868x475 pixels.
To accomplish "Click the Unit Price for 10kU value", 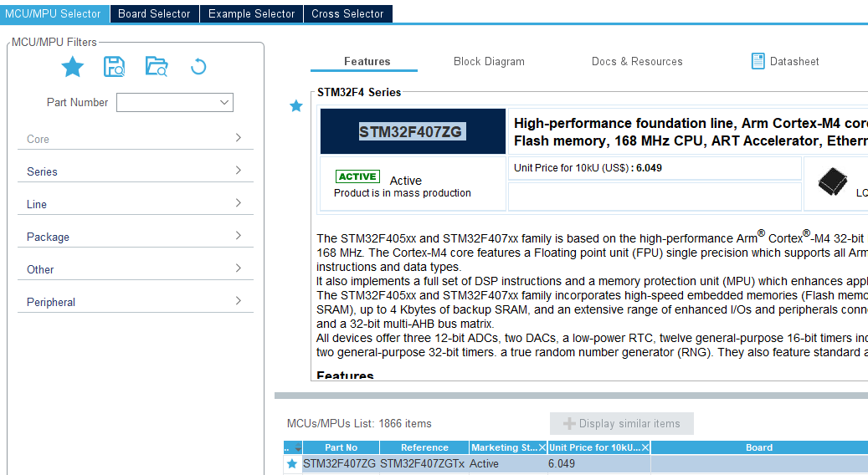I will click(649, 168).
